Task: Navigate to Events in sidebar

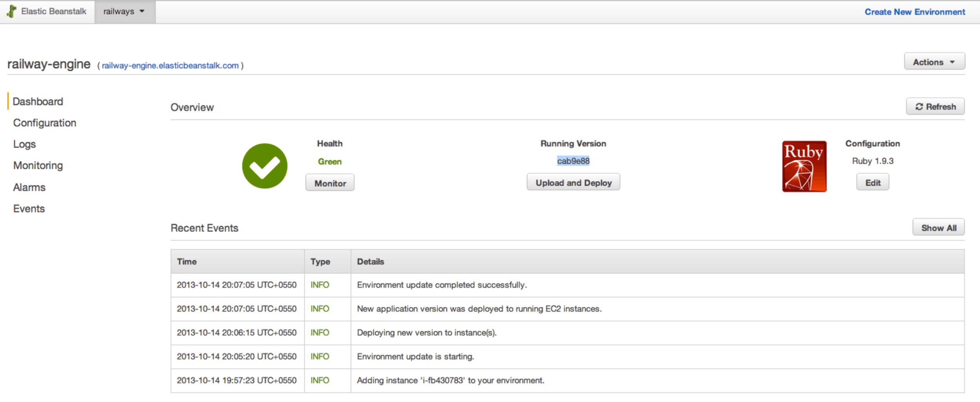Action: [x=29, y=209]
